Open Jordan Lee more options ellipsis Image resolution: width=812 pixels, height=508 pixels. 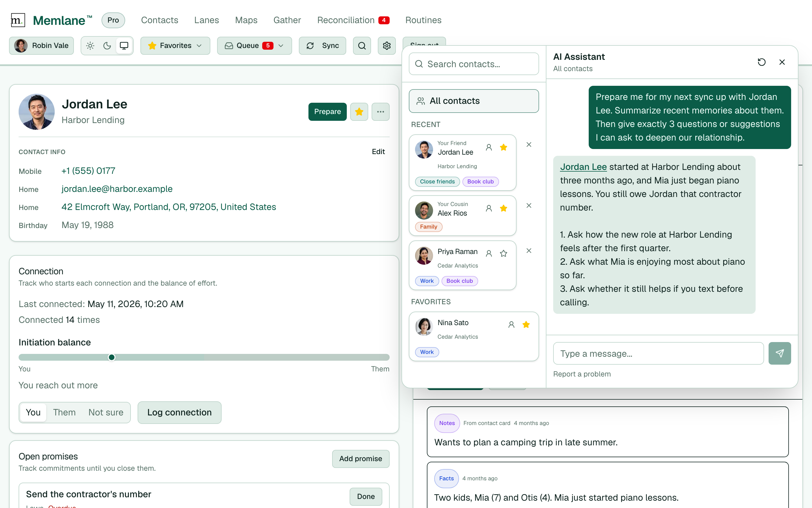(x=380, y=111)
